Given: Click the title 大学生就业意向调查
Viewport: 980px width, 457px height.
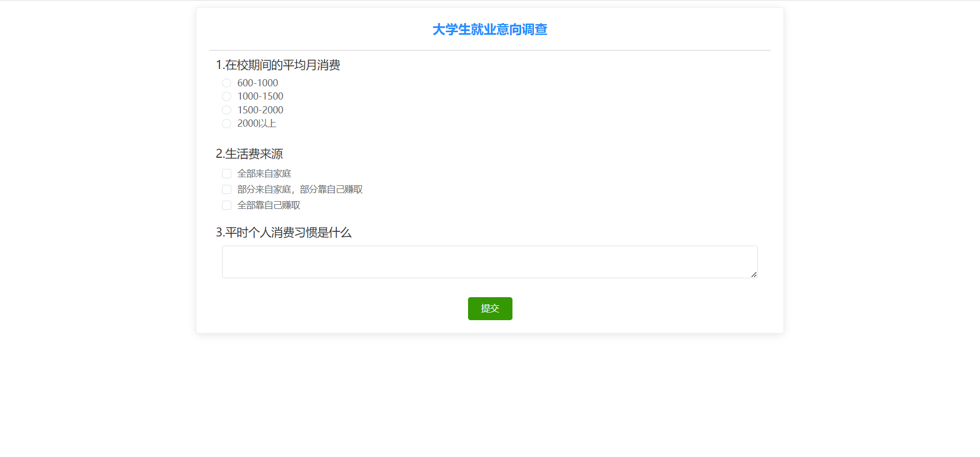Looking at the screenshot, I should 490,30.
